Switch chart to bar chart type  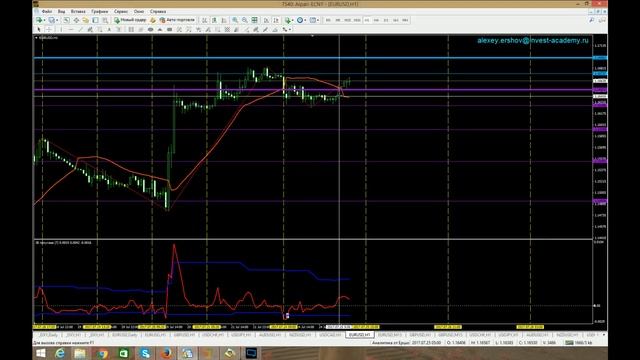205,20
